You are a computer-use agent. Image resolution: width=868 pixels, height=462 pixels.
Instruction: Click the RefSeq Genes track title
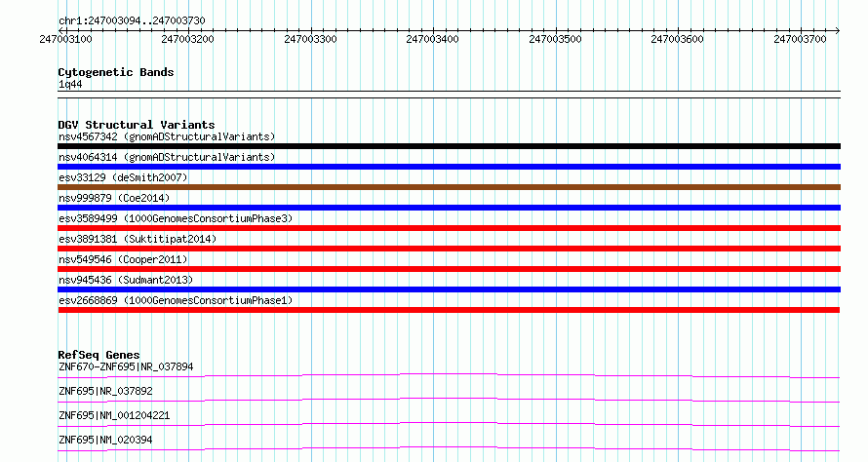click(99, 355)
